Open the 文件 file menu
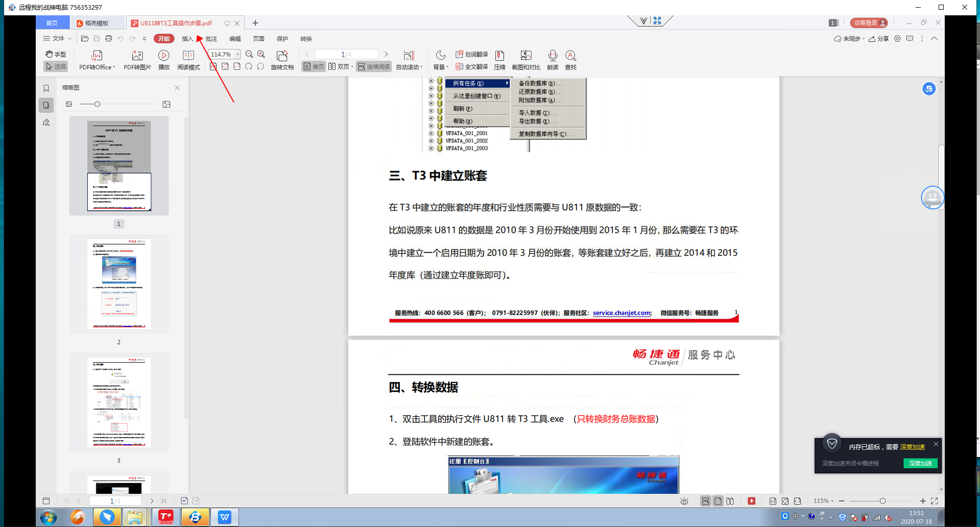This screenshot has width=980, height=527. click(57, 38)
